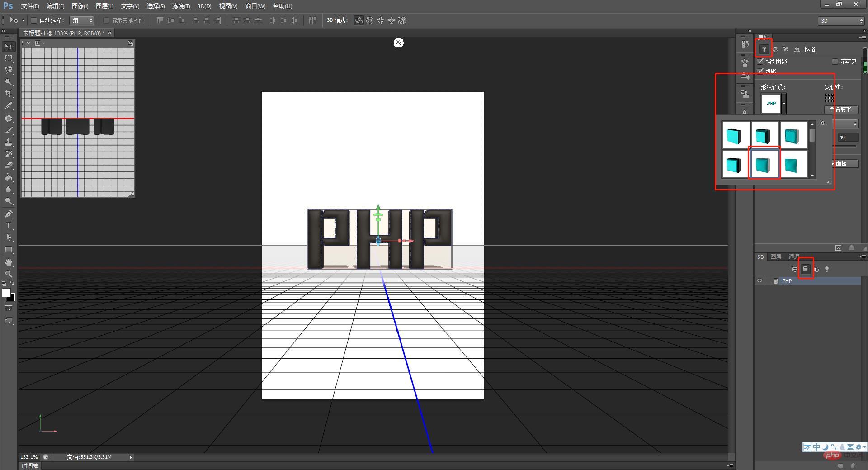Choose the drag 3D object mode icon
868x470 pixels.
(381, 20)
